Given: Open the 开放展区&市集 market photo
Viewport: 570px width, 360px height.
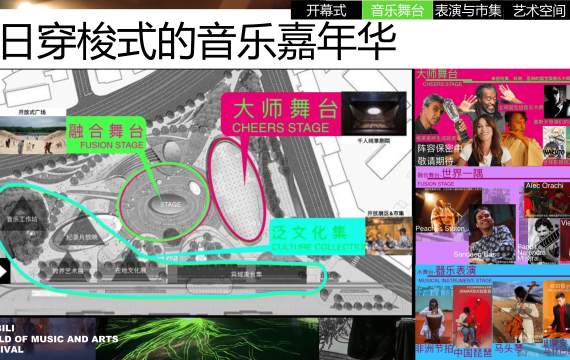Looking at the screenshot, I should (x=389, y=236).
